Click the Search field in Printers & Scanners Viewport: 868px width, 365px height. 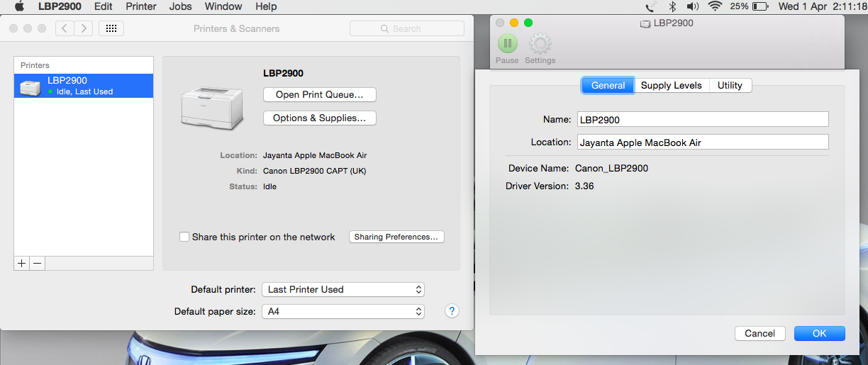click(407, 28)
